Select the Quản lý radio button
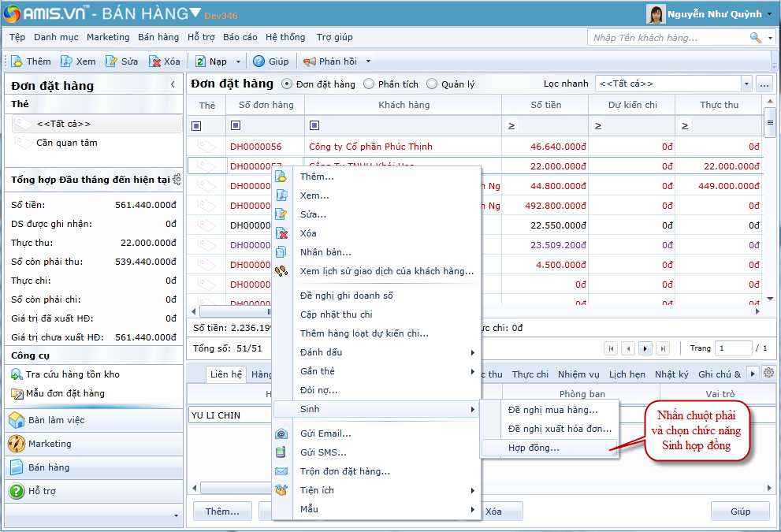The width and height of the screenshot is (781, 532). [432, 84]
